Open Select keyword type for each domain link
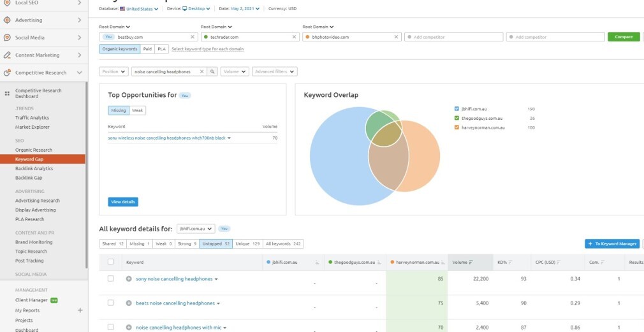Screen dimensions: 644x332 [207, 49]
